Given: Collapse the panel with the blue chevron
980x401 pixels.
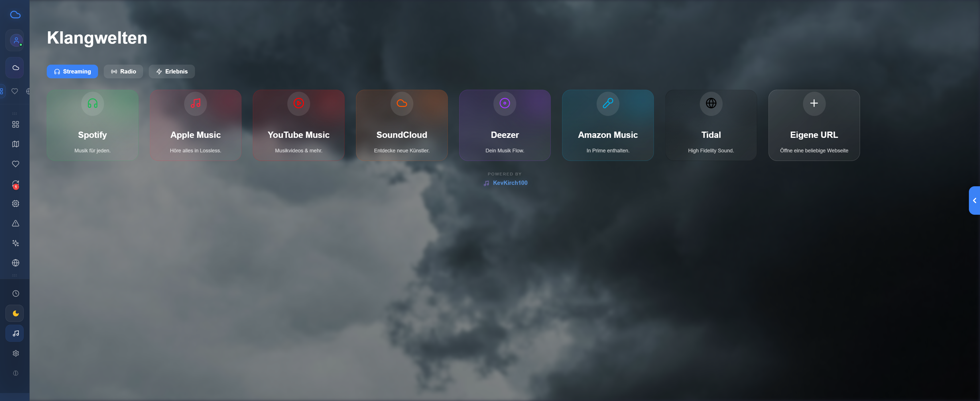Looking at the screenshot, I should click(x=975, y=200).
